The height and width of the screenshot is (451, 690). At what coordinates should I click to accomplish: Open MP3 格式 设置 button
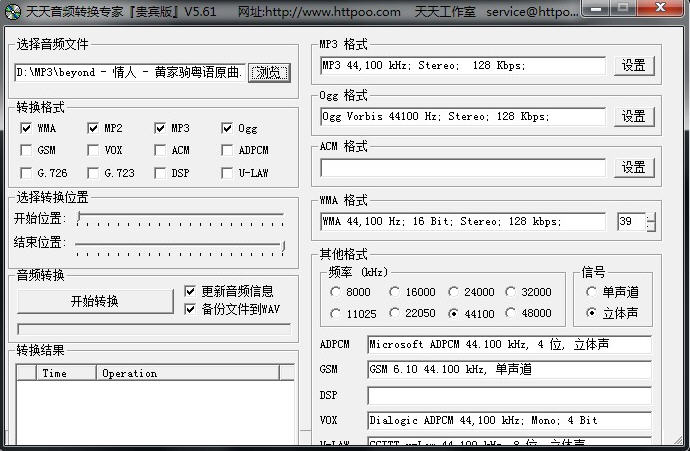633,66
